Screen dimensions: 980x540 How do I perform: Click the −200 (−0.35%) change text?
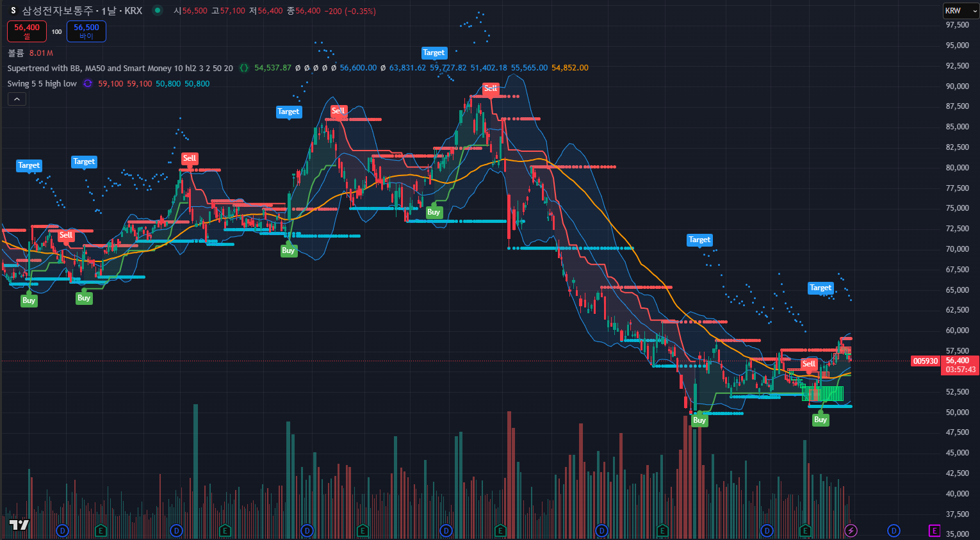350,12
